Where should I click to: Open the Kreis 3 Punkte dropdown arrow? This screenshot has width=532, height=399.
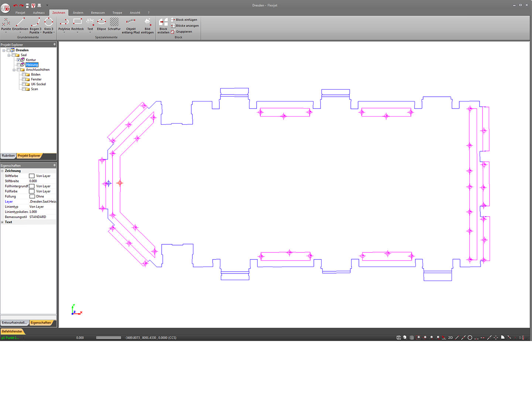(54, 32)
